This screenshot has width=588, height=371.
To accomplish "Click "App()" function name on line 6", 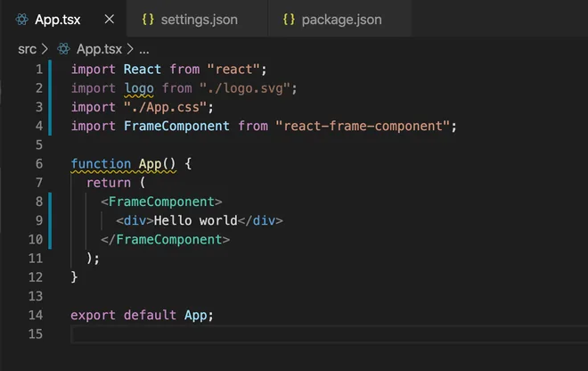I will [157, 164].
